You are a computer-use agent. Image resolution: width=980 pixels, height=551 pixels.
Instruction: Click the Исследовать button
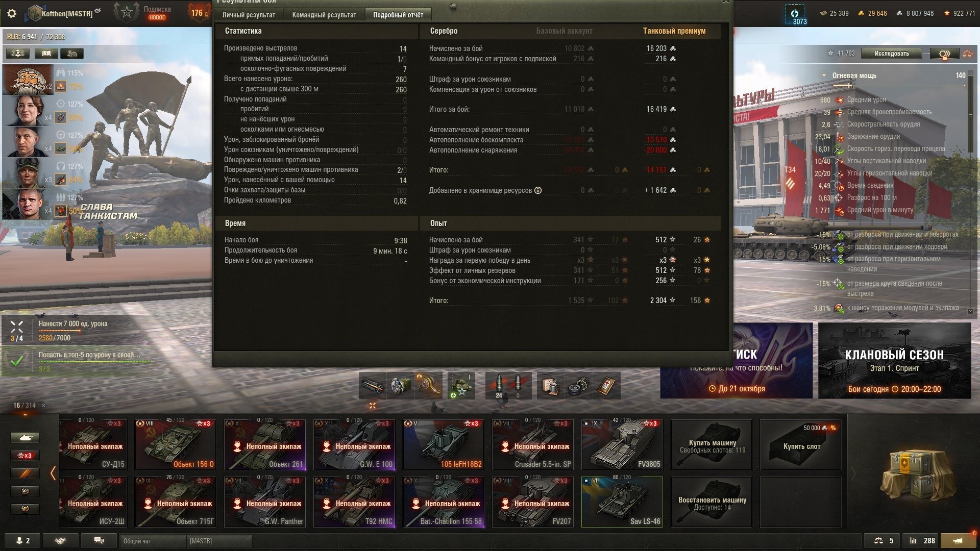892,54
